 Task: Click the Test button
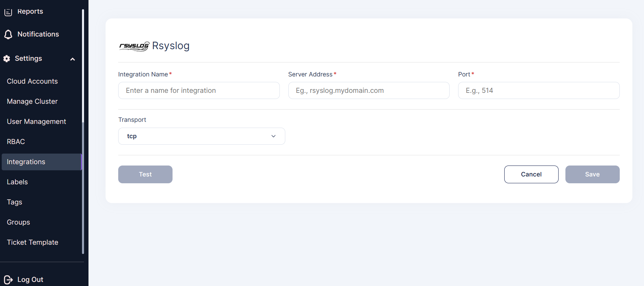pyautogui.click(x=145, y=174)
